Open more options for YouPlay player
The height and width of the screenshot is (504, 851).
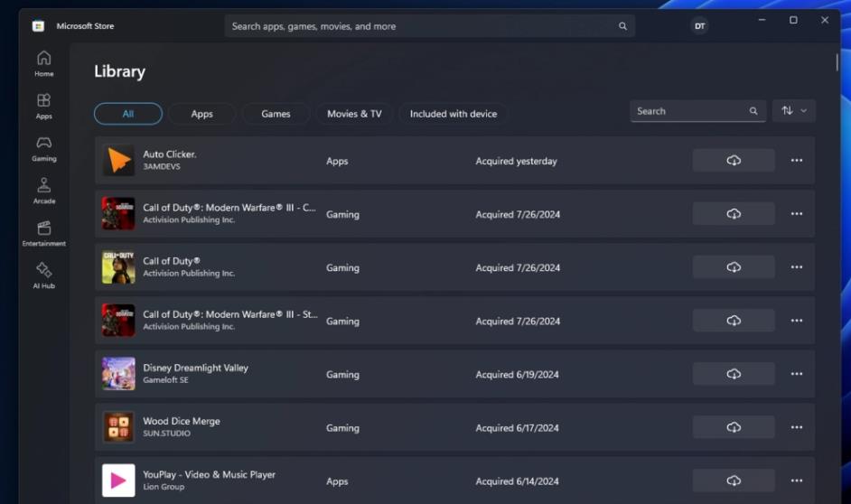pyautogui.click(x=796, y=481)
